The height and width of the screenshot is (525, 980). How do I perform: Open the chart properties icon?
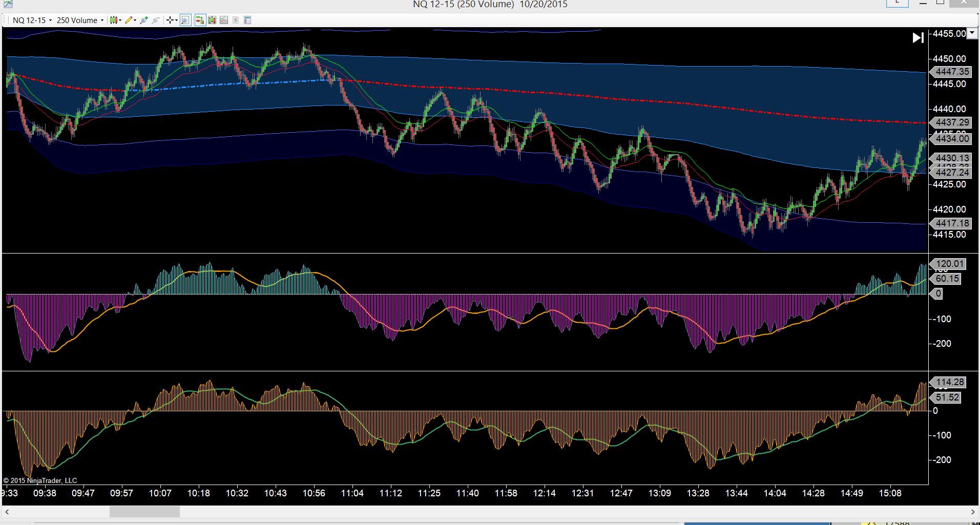tap(247, 20)
